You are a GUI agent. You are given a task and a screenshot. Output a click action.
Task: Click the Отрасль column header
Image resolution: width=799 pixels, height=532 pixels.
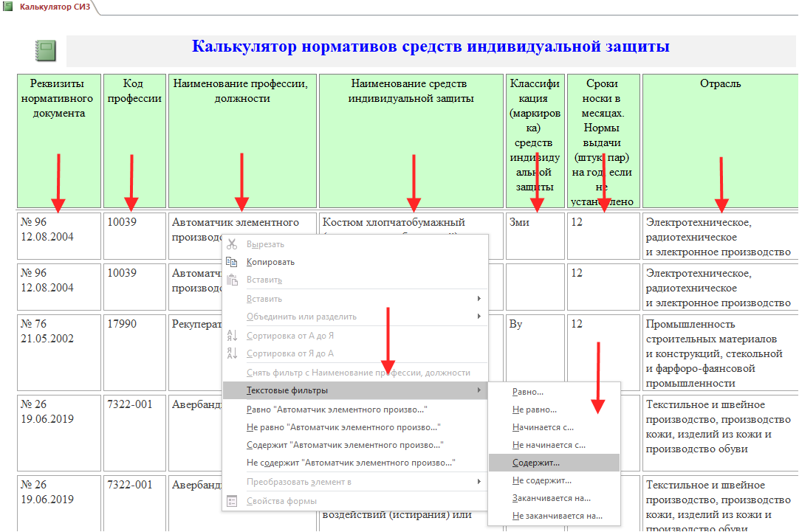coord(721,141)
